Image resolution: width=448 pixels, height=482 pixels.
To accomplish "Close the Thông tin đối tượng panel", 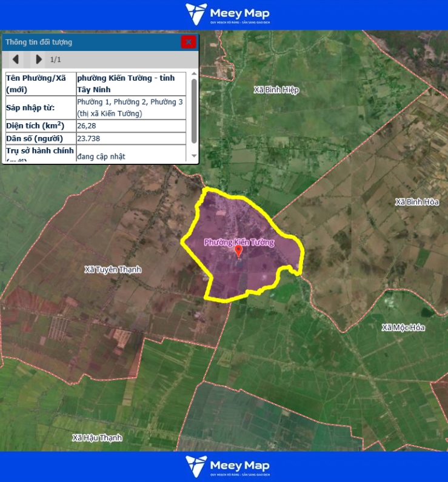I will point(189,42).
